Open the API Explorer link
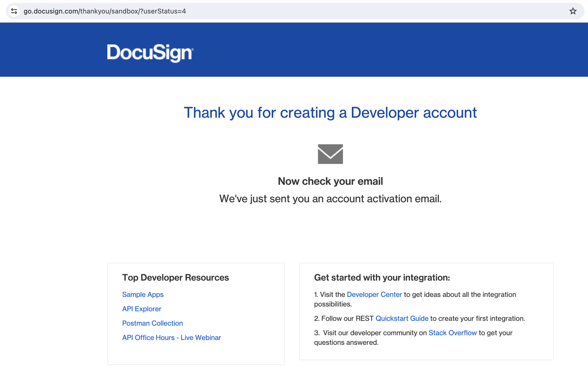 pos(142,309)
